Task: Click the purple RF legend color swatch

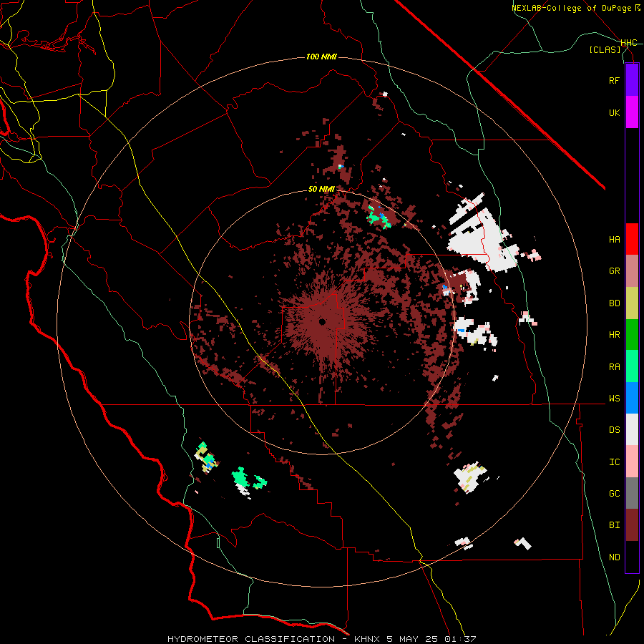Action: (632, 80)
